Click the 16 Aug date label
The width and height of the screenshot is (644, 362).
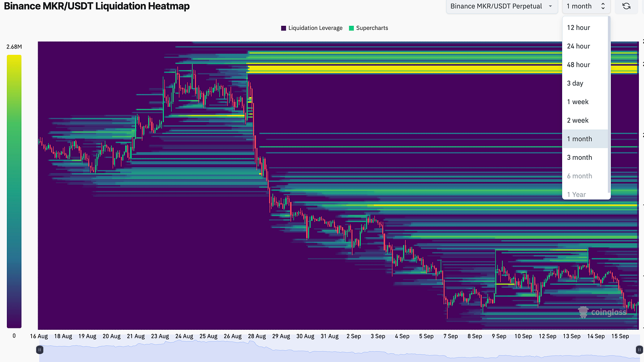[39, 336]
